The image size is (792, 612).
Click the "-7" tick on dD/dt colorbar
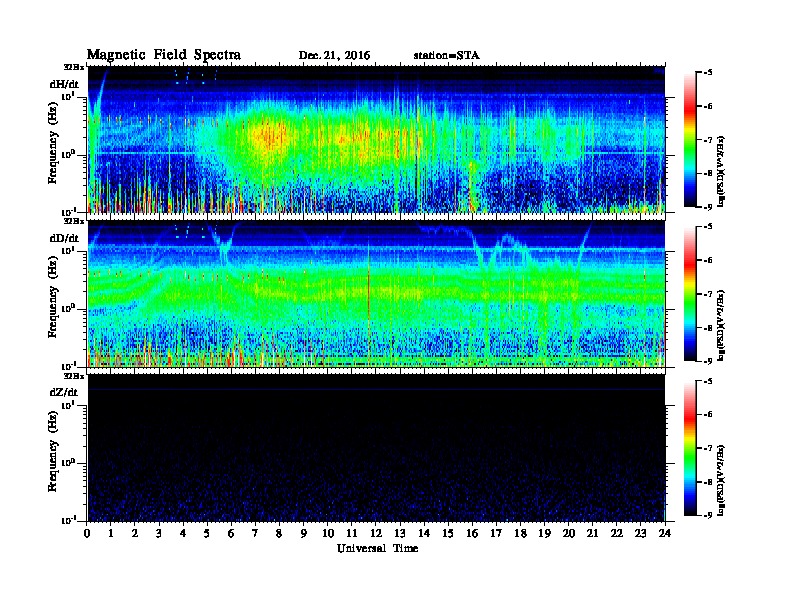pos(708,294)
